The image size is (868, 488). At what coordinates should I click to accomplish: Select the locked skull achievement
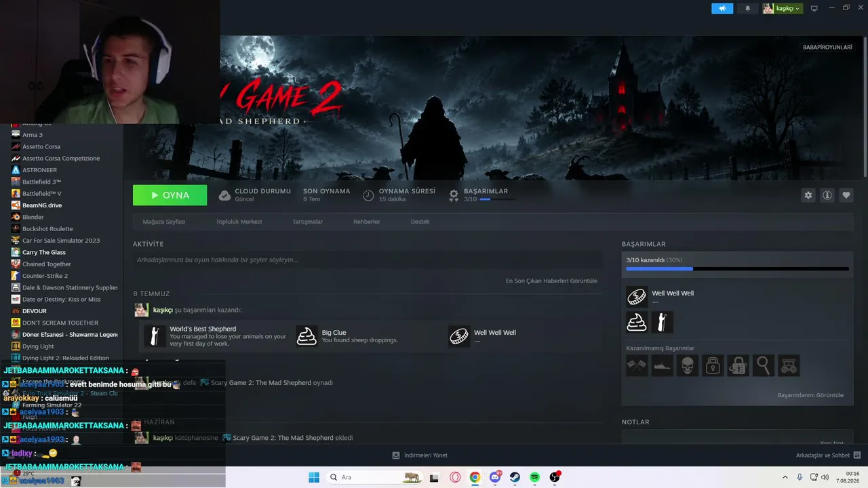click(687, 365)
